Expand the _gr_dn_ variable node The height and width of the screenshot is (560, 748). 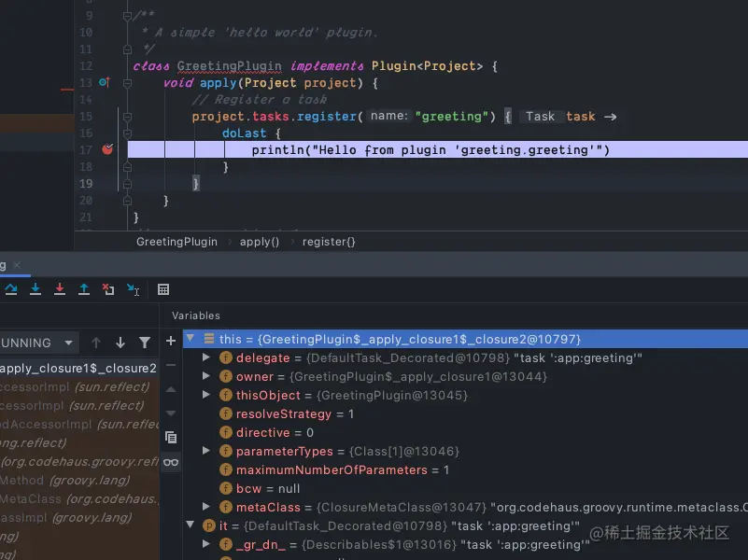click(206, 544)
